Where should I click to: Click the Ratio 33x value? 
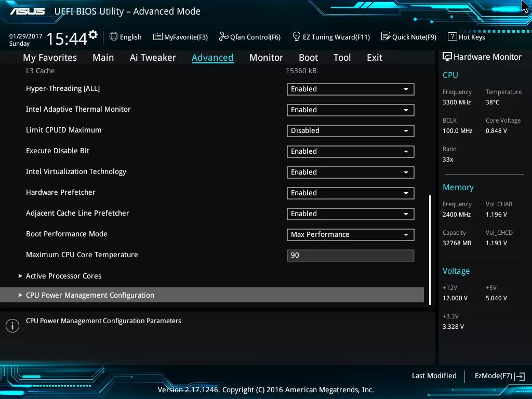tap(447, 159)
